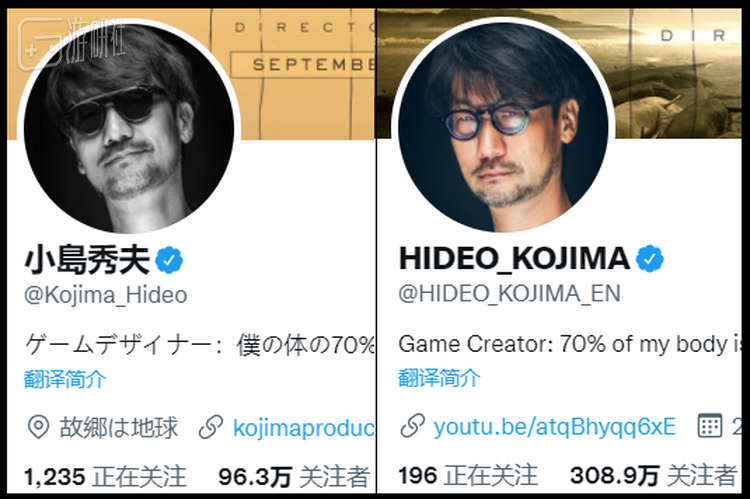Click the @Kojima_Hideo handle
Viewport: 750px width, 499px height.
point(106,295)
